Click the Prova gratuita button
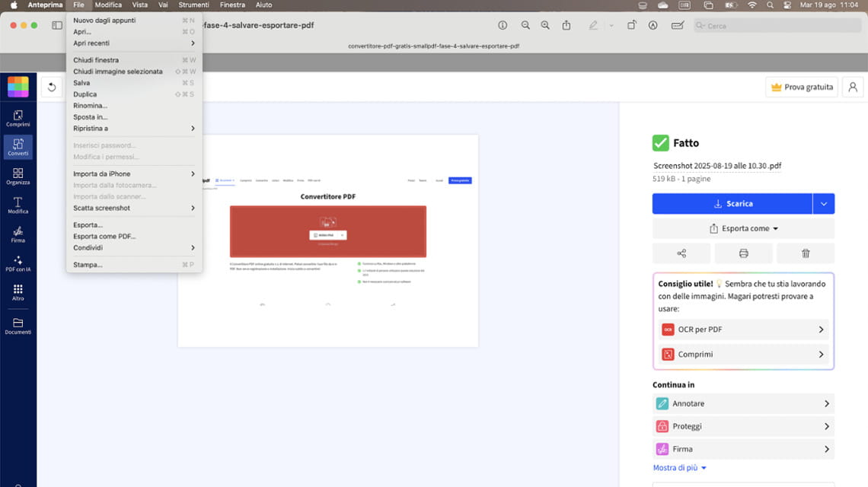The width and height of the screenshot is (868, 487). click(x=802, y=87)
